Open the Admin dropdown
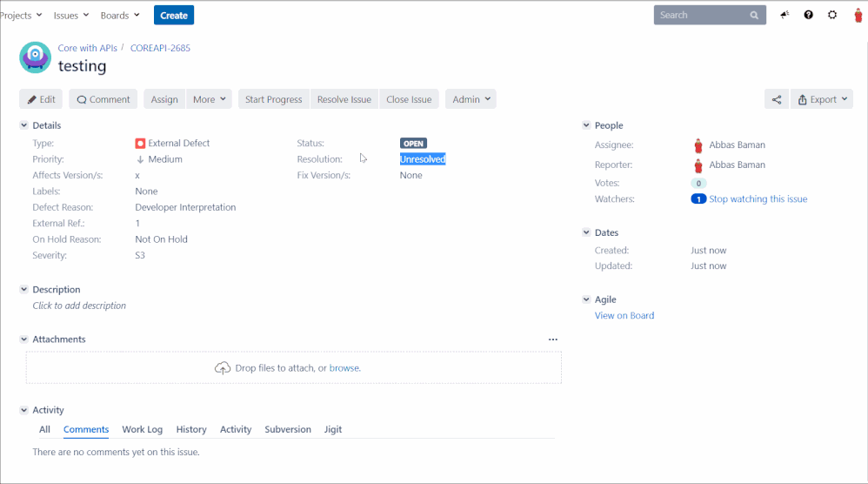Viewport: 868px width, 484px height. tap(471, 100)
